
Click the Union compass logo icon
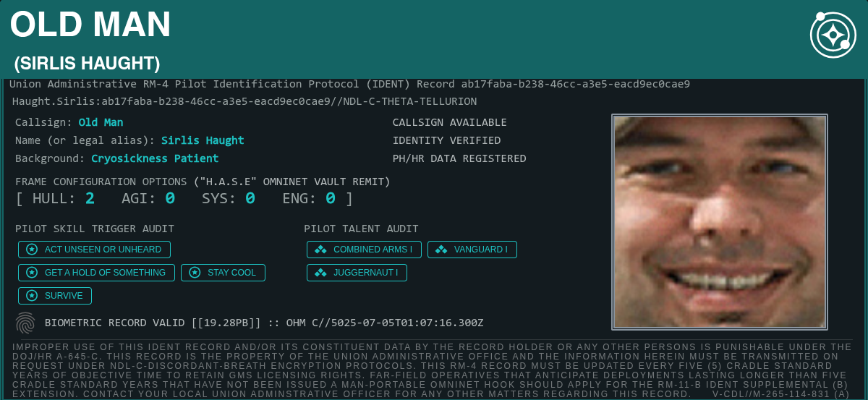click(833, 35)
